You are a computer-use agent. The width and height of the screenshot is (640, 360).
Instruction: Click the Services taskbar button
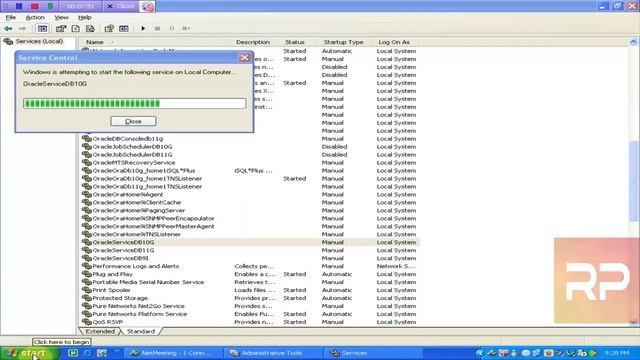(x=374, y=353)
